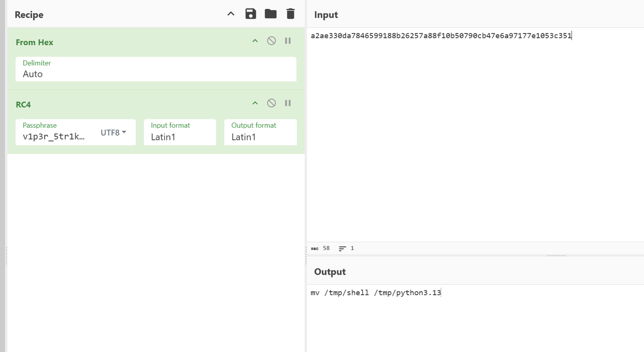Viewport: 644px width, 352px height.
Task: Select the RC4 Input format dropdown
Action: point(180,137)
